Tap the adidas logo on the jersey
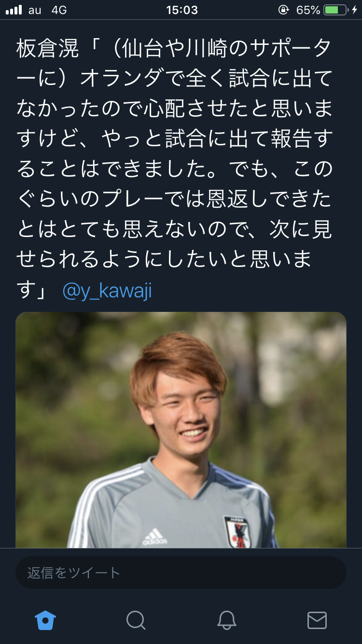Screen dimensions: 362x644 [x=154, y=536]
